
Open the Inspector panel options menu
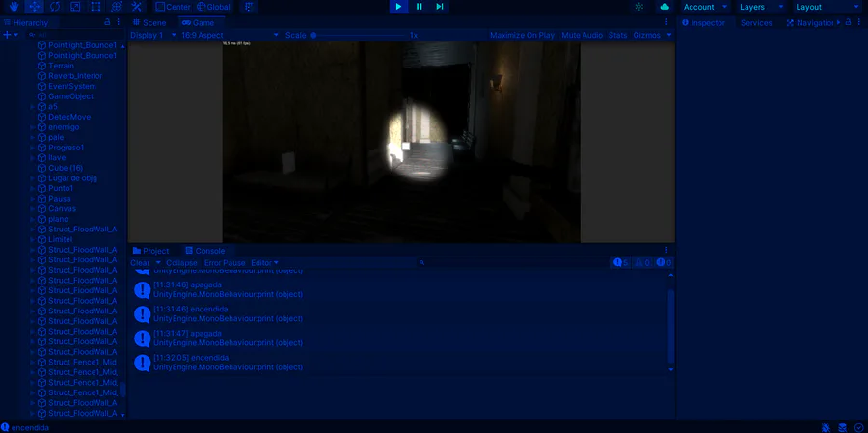point(858,23)
